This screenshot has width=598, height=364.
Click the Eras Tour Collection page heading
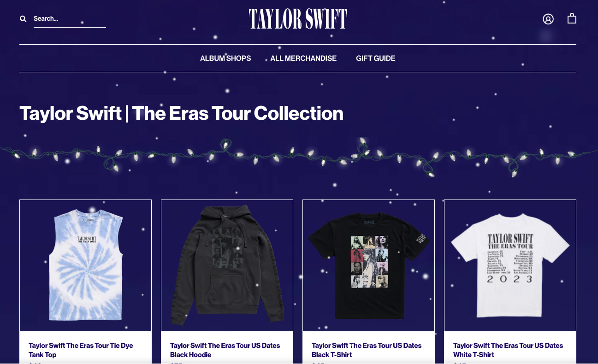point(181,113)
